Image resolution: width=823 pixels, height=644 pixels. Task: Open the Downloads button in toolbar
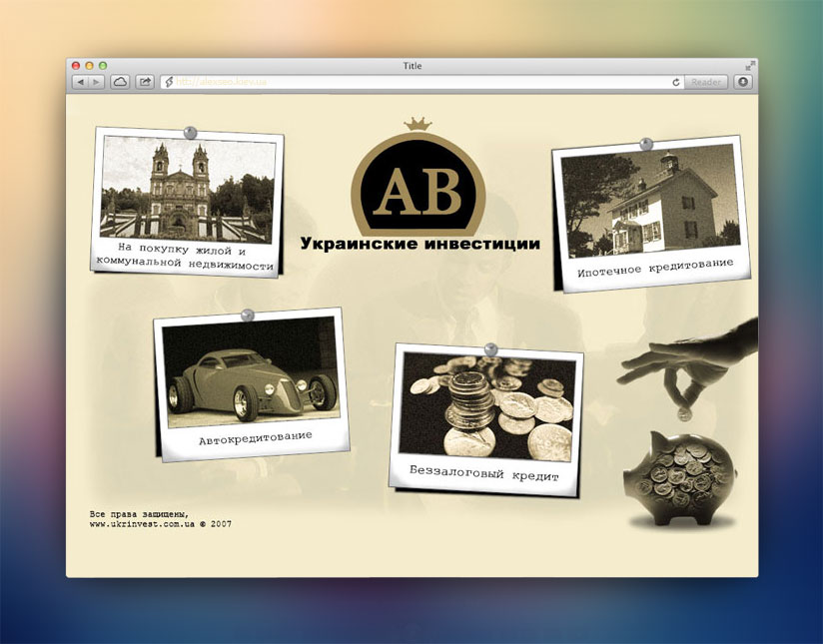pyautogui.click(x=743, y=82)
